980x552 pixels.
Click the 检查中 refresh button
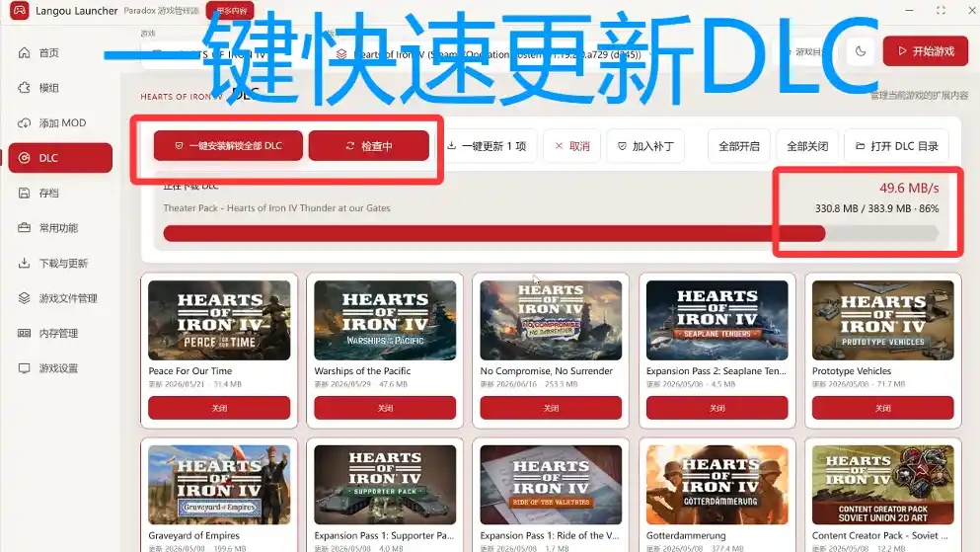click(369, 146)
